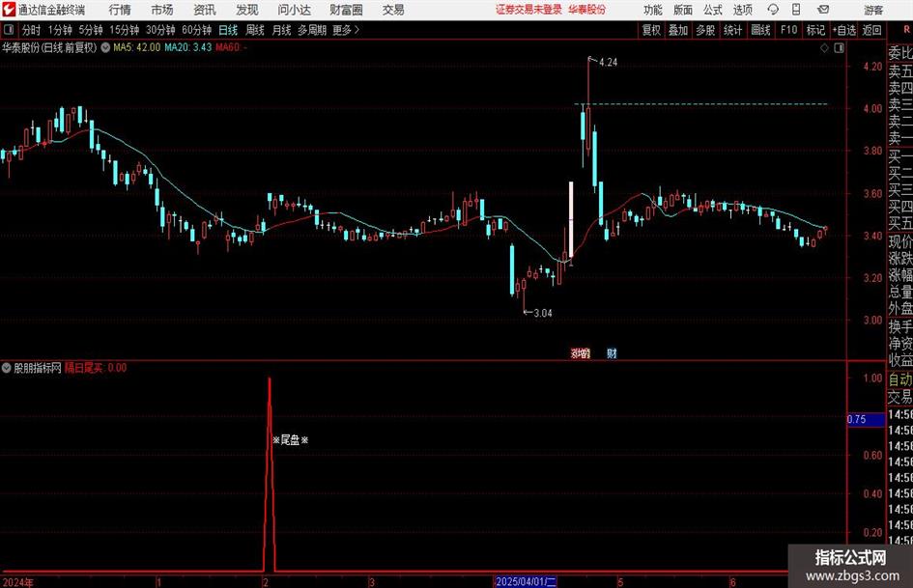Click the 2025/04/01/二 date marker on timeline
This screenshot has width=913, height=588.
(526, 582)
